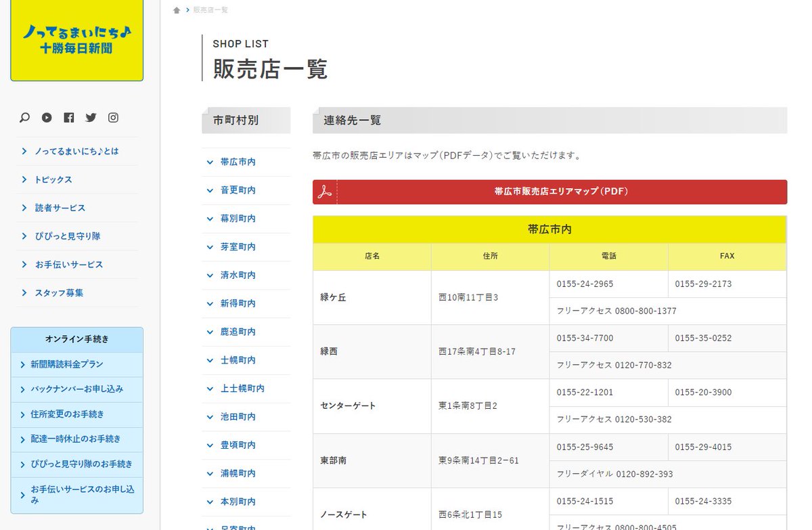
Task: Jump to 本別町内 section
Action: [x=246, y=502]
